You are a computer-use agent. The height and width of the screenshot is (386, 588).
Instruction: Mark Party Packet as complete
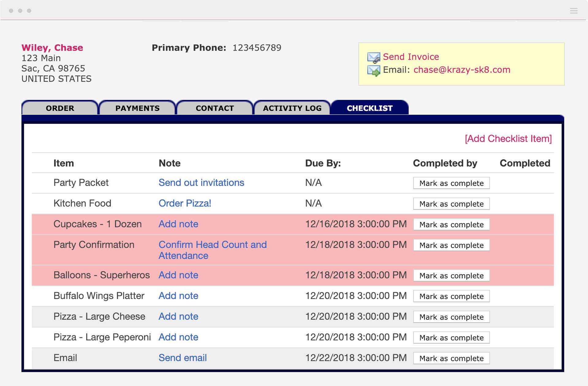451,183
